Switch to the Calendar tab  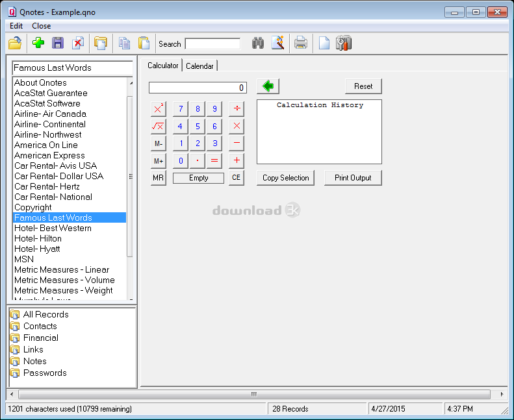[x=199, y=66]
